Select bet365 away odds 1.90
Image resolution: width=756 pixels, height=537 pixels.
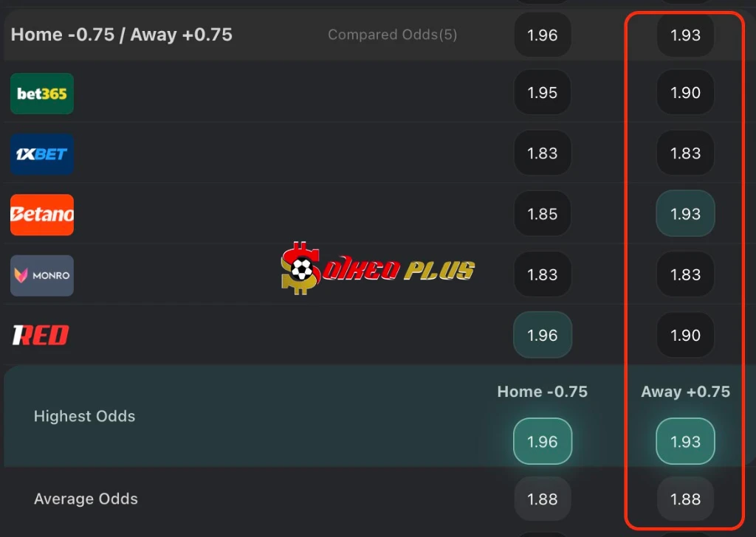tap(685, 92)
